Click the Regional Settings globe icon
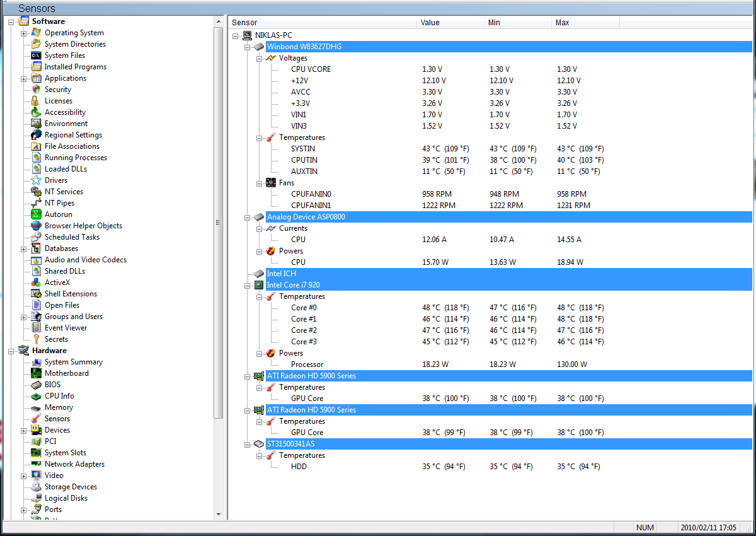Screen dimensions: 756x536 click(37, 135)
